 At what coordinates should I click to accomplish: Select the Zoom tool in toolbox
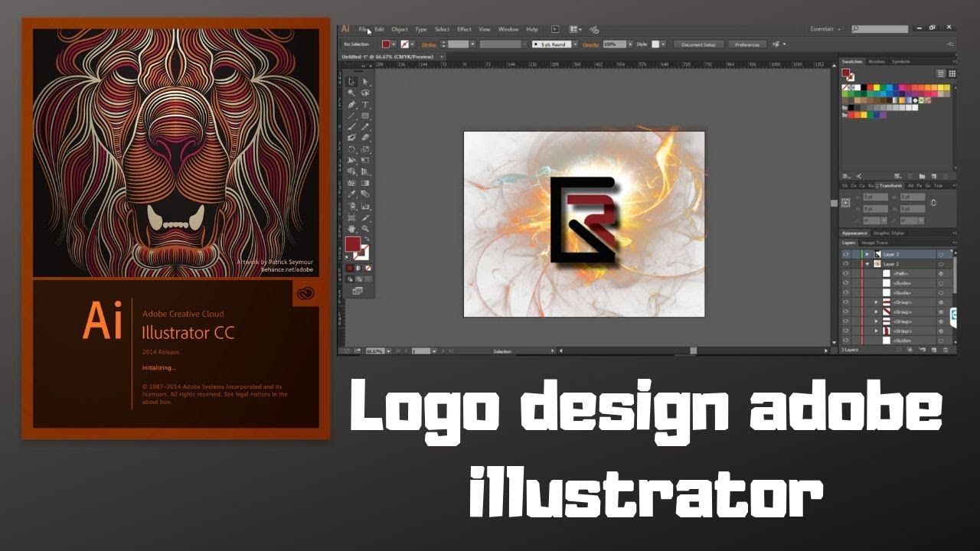coord(366,229)
